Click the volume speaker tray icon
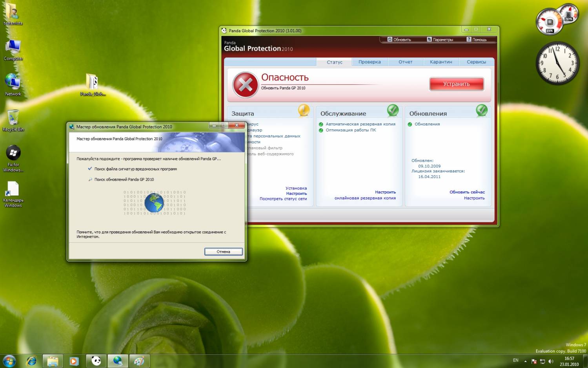This screenshot has height=368, width=588. (551, 361)
